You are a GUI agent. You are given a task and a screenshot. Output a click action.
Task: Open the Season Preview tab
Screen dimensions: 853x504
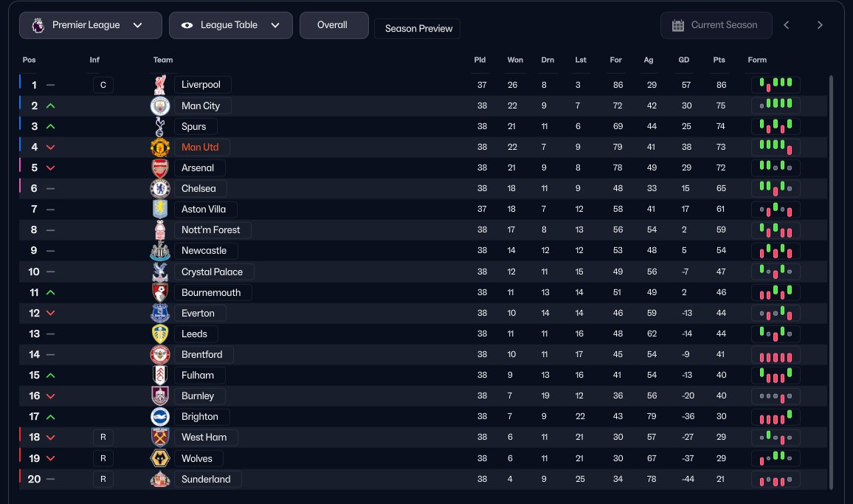click(x=418, y=29)
